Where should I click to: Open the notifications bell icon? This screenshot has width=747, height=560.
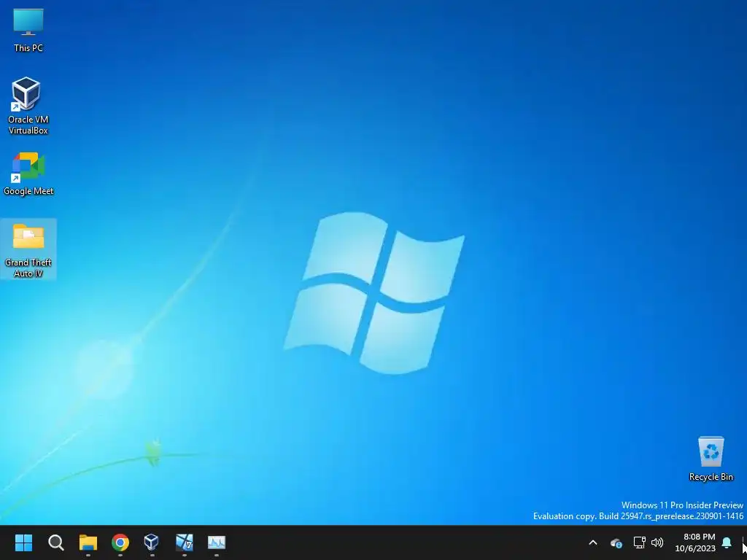727,542
